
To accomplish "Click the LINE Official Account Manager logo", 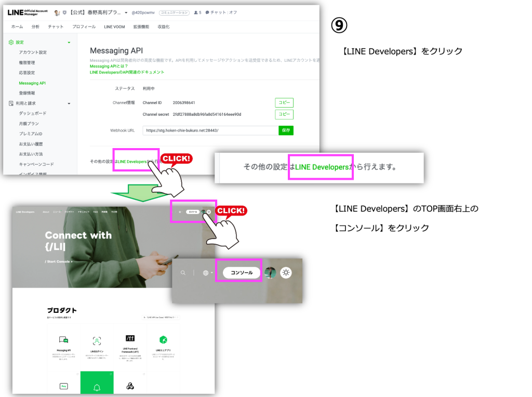I will 28,12.
